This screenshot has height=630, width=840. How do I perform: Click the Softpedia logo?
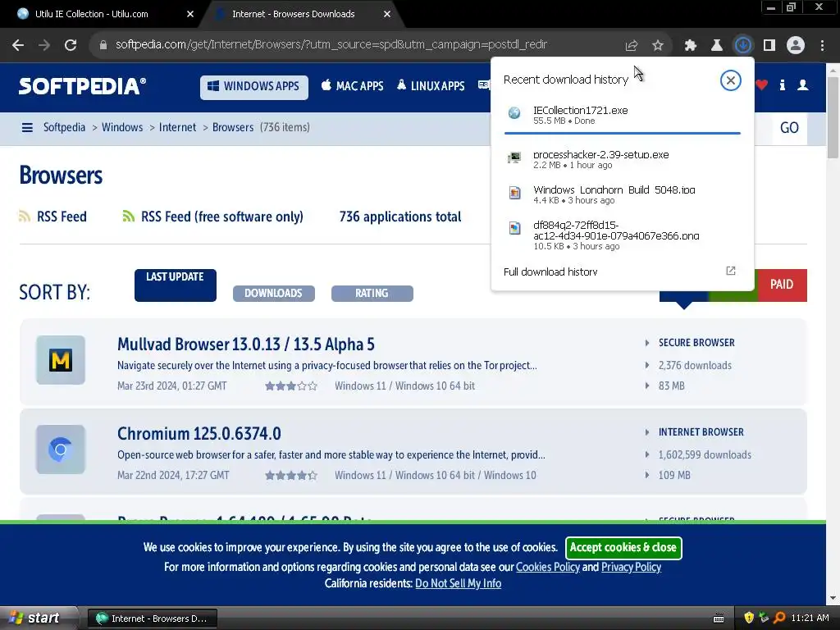click(x=82, y=86)
